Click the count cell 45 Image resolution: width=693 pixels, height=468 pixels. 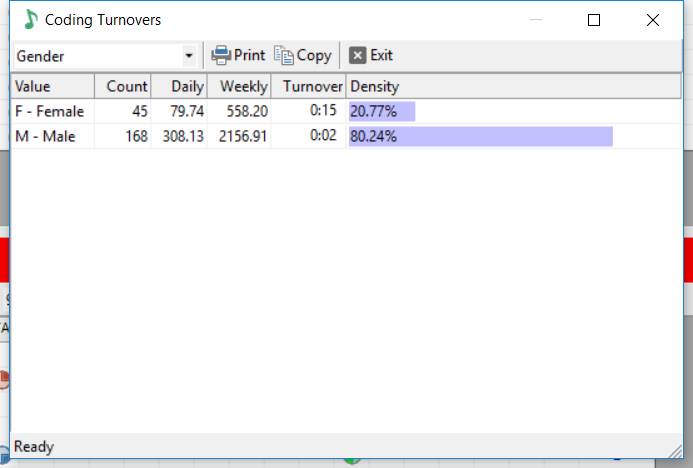click(140, 111)
